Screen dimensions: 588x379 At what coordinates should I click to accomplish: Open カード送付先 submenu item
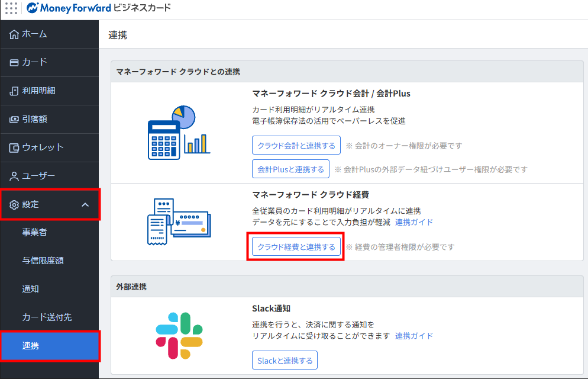point(47,317)
